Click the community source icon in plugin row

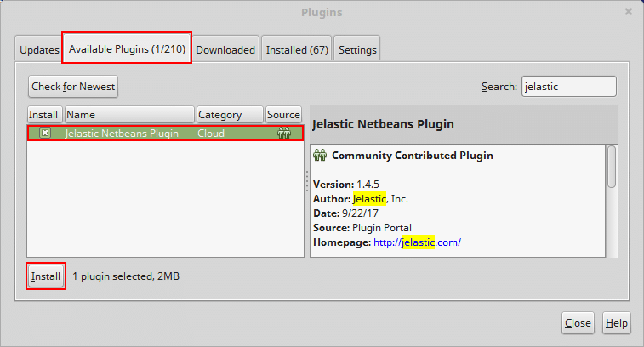point(284,133)
